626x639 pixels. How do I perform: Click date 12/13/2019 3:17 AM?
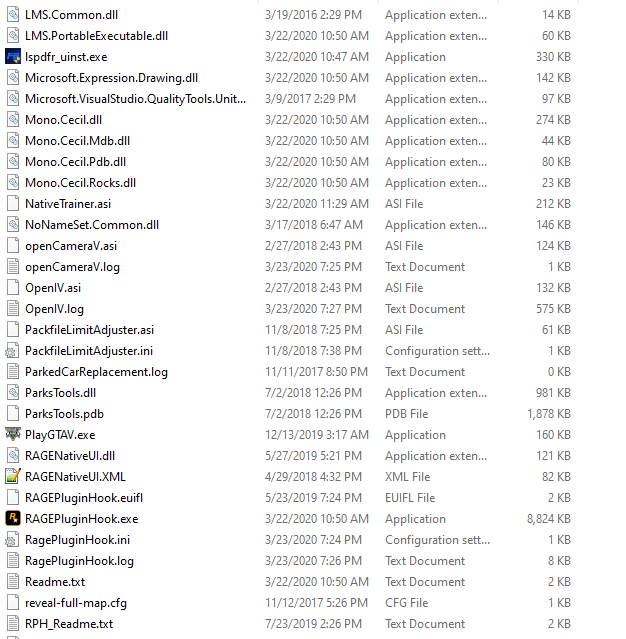coord(317,434)
